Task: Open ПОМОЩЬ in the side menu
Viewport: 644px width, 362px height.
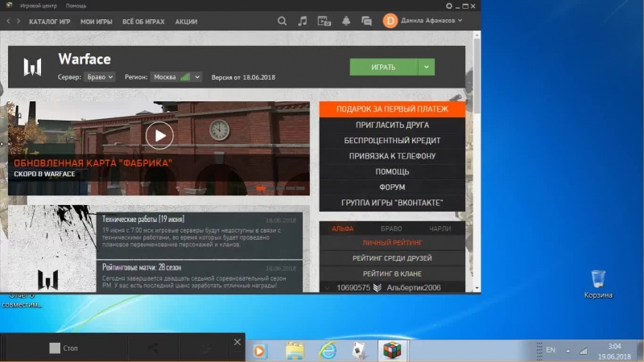Action: pyautogui.click(x=392, y=171)
